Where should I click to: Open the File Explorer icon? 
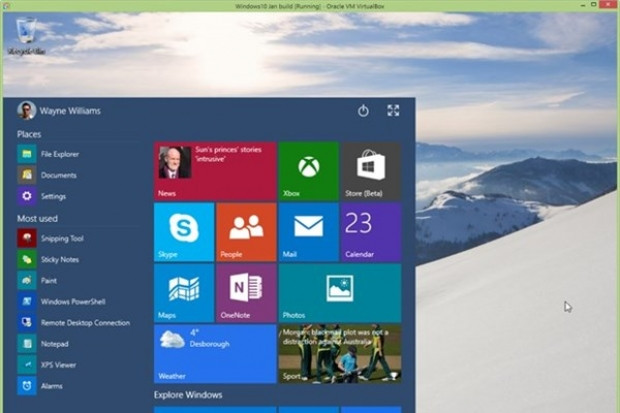(x=27, y=154)
